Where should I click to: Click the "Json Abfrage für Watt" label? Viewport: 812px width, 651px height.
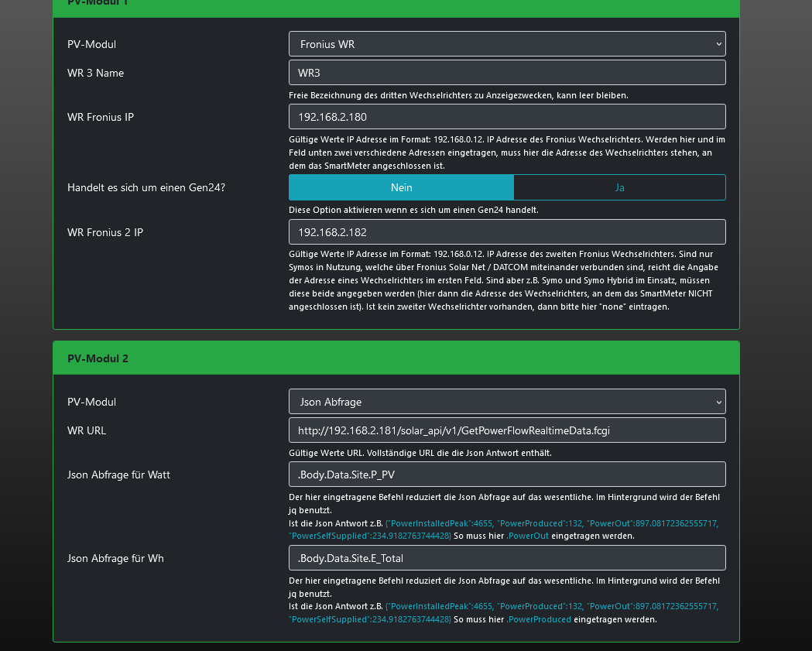click(x=118, y=475)
